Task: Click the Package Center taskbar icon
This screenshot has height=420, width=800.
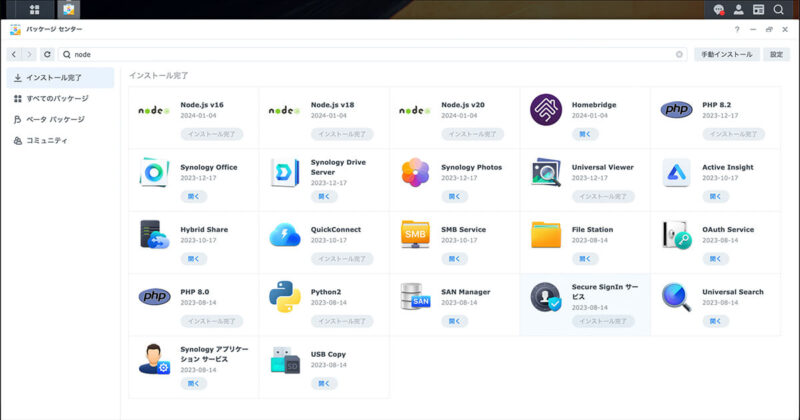Action: click(68, 9)
